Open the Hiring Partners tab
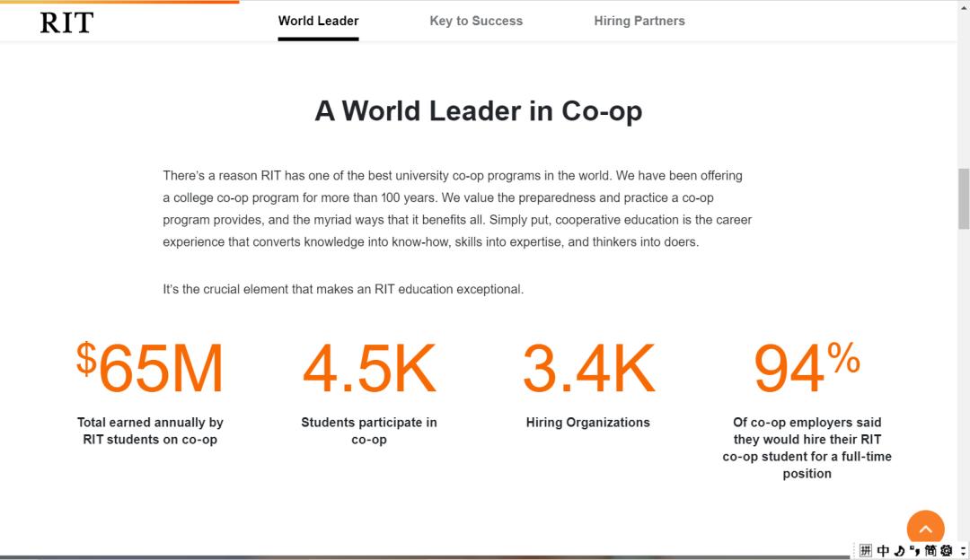This screenshot has width=970, height=560. tap(639, 21)
